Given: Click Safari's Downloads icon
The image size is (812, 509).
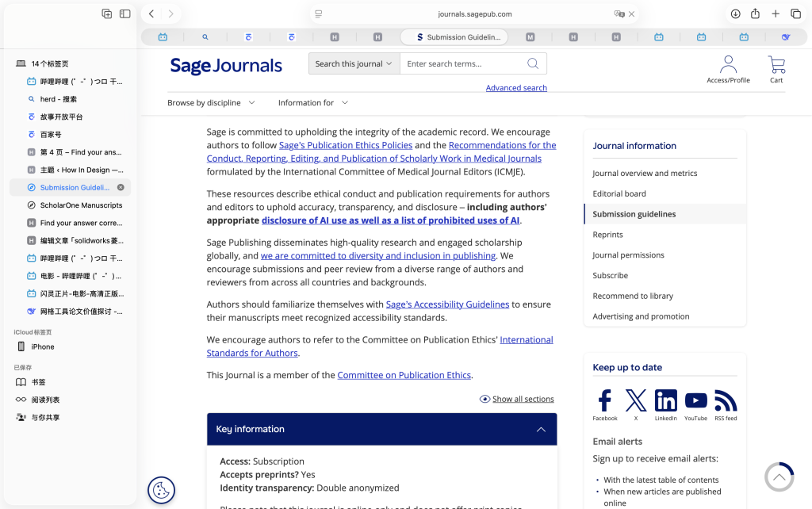Looking at the screenshot, I should click(x=735, y=14).
